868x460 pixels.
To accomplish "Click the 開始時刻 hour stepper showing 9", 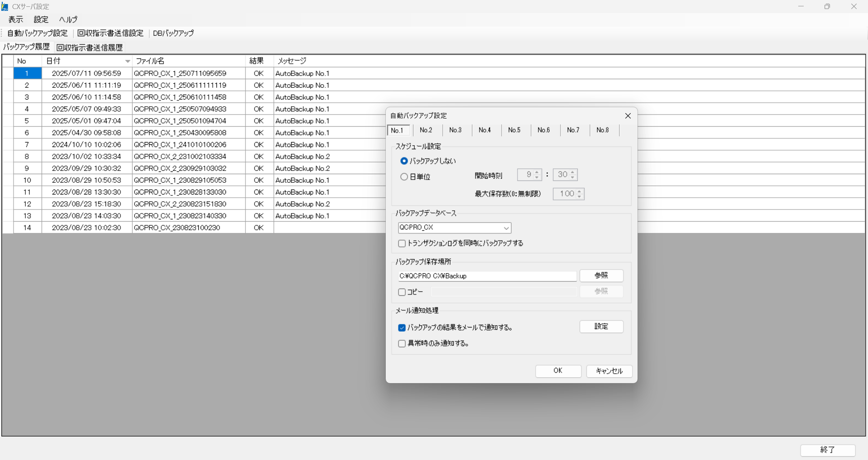I will [x=529, y=175].
